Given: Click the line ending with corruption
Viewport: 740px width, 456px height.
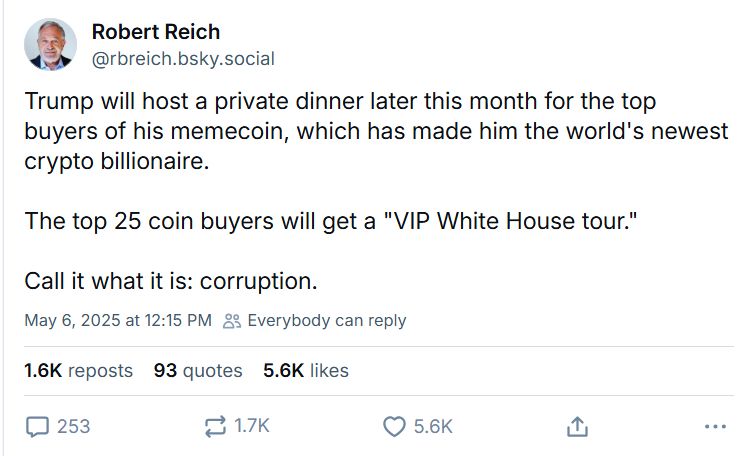Looking at the screenshot, I should coord(171,281).
